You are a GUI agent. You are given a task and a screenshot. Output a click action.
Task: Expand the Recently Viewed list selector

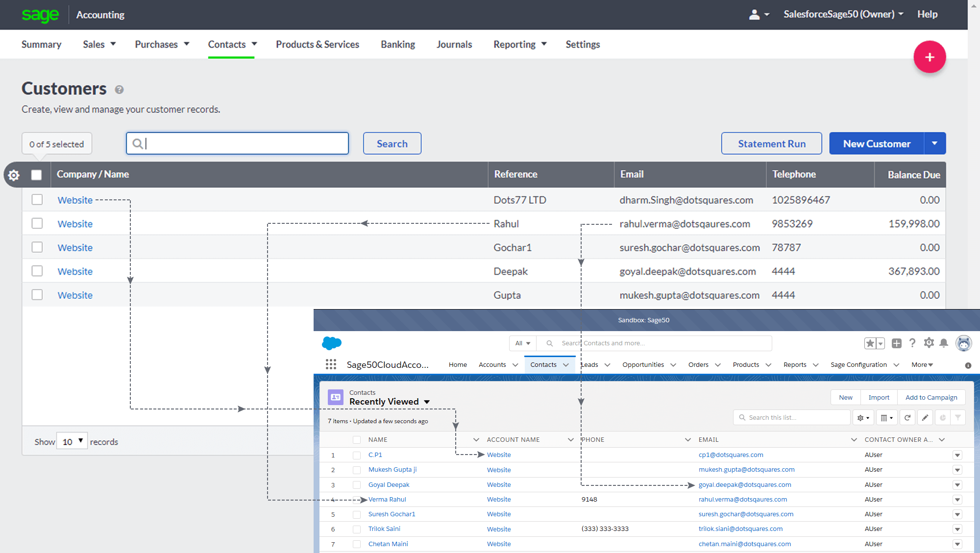pos(427,402)
